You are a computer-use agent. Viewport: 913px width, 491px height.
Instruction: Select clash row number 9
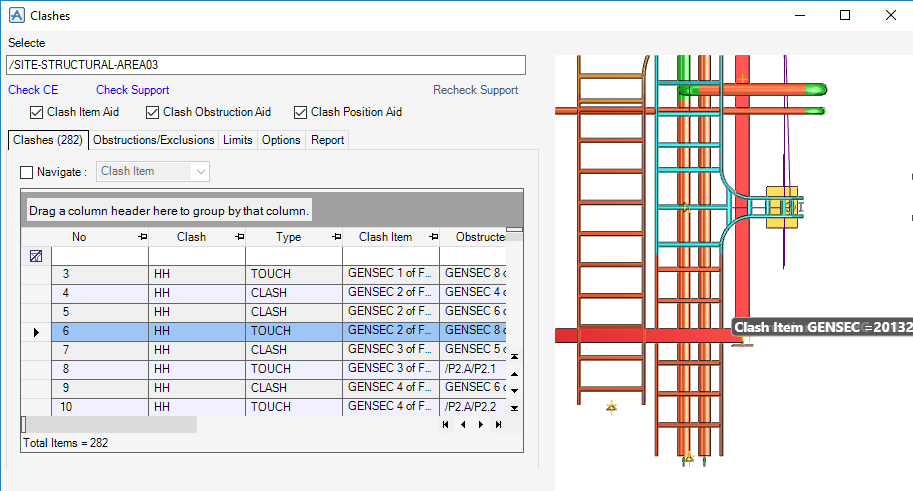(278, 388)
